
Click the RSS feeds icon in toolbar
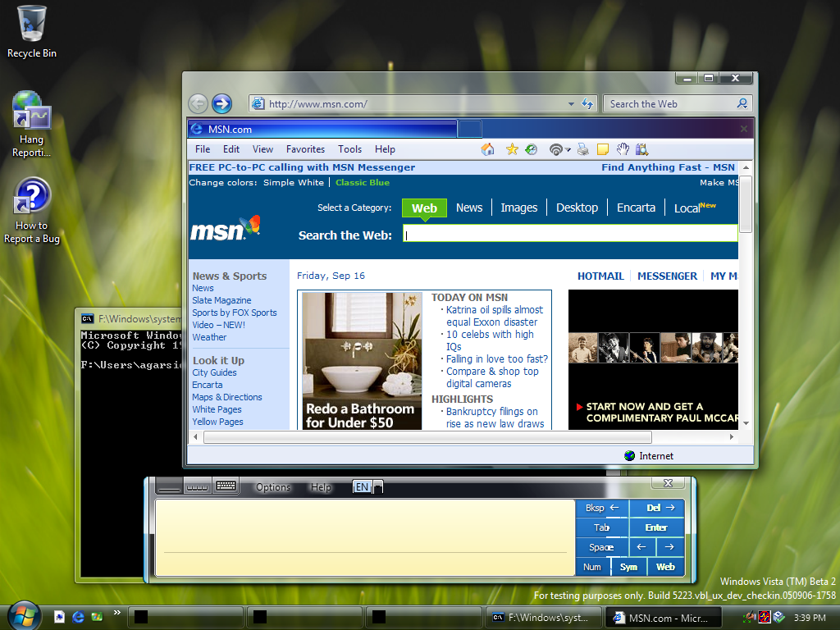(x=556, y=150)
